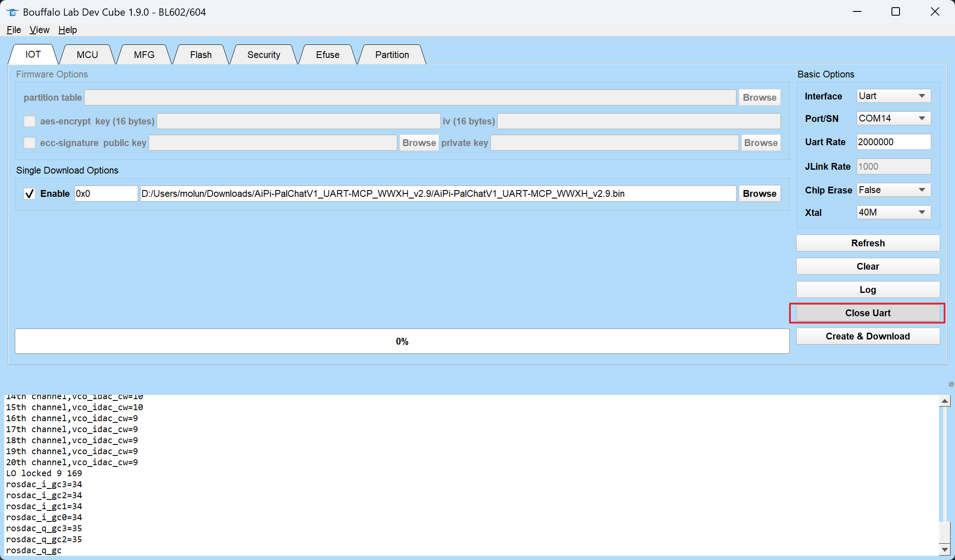Click the 0% download progress bar
Viewport: 955px width, 560px height.
pos(402,341)
